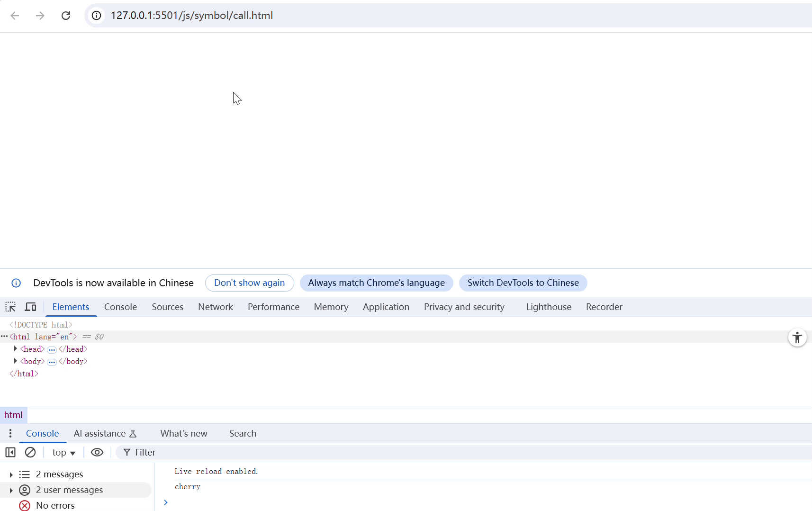Open the AI assistance drawer tab

click(x=105, y=434)
